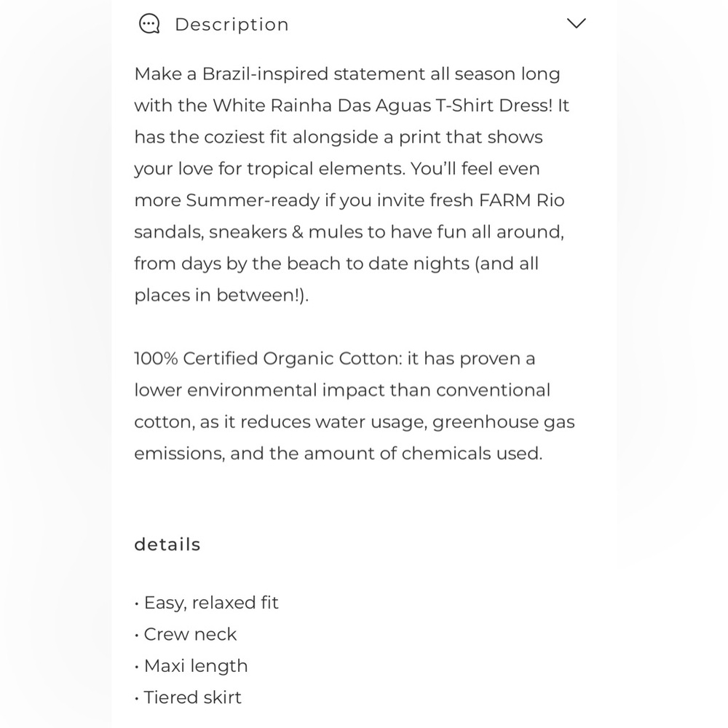Viewport: 728px width, 728px height.
Task: Click the 'your love for tropical elements' line
Action: click(337, 169)
